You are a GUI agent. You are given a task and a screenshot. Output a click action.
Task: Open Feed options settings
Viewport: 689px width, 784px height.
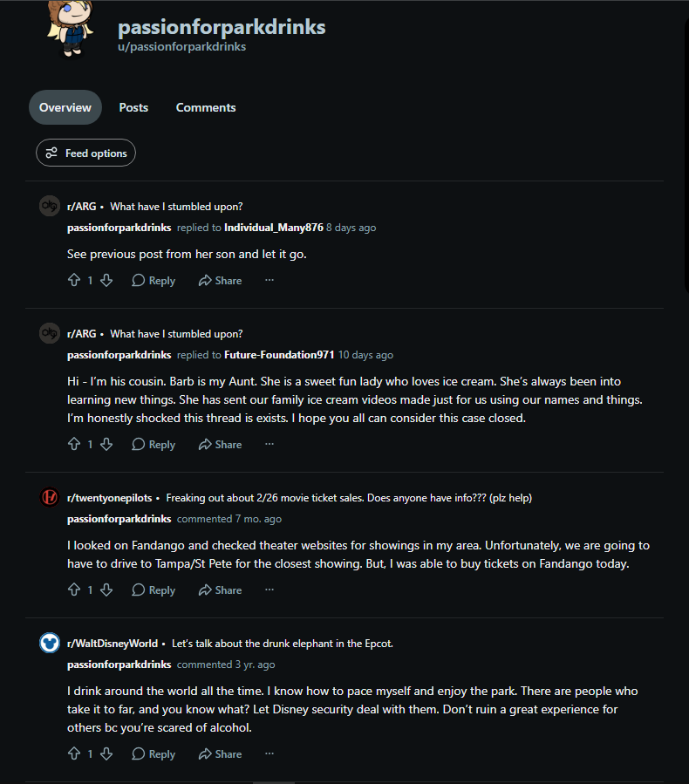86,153
